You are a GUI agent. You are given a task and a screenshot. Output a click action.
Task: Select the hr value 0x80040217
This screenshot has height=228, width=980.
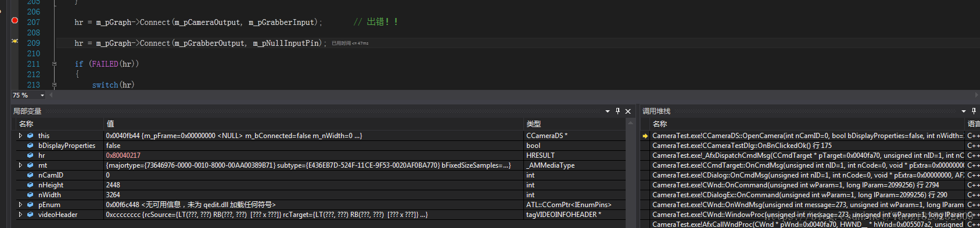click(123, 155)
